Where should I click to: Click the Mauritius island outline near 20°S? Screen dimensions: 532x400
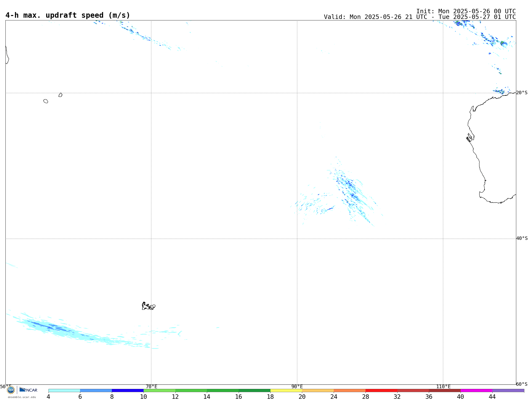pos(60,95)
